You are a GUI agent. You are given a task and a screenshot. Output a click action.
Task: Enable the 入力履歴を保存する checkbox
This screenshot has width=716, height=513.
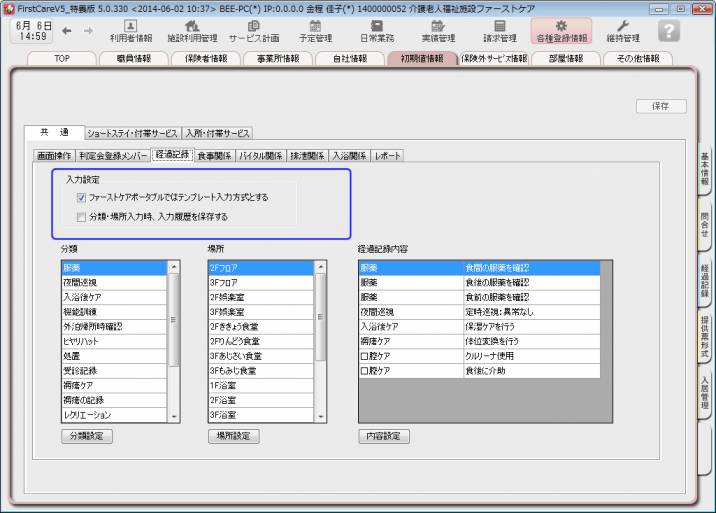click(81, 216)
